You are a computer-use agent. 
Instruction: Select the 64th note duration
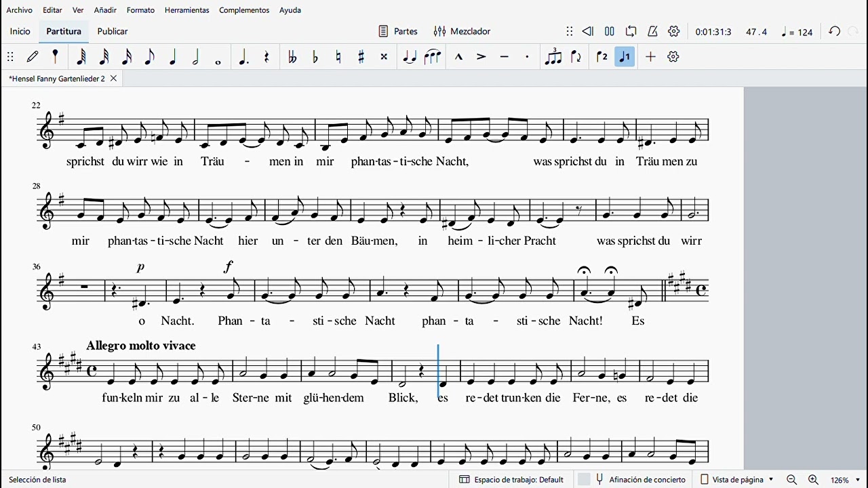pos(81,57)
